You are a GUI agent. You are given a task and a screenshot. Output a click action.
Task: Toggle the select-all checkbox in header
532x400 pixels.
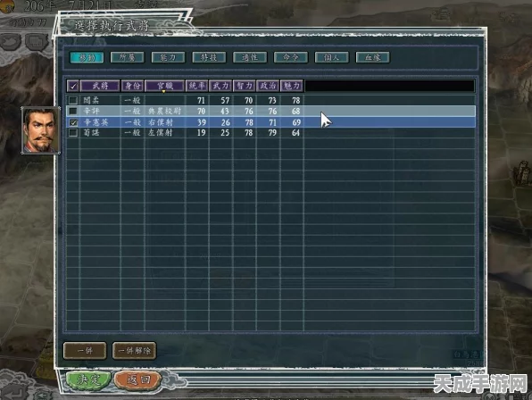(73, 87)
